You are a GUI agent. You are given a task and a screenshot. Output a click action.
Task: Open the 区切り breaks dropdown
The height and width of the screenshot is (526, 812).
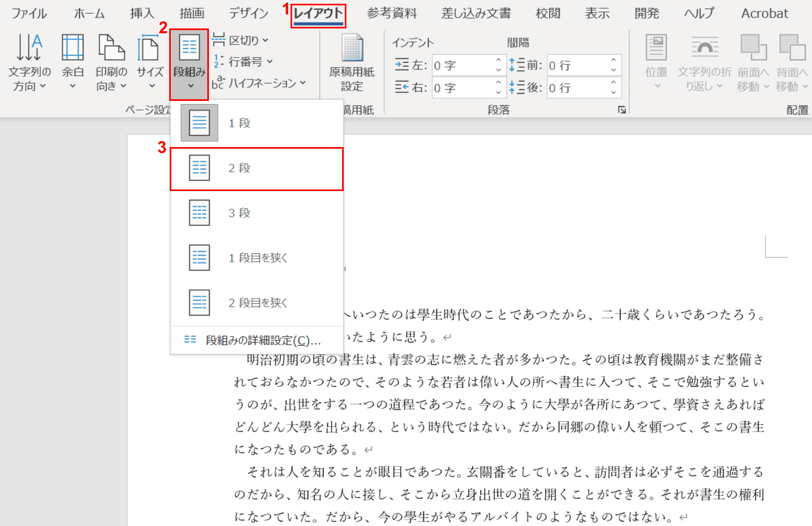coord(240,40)
